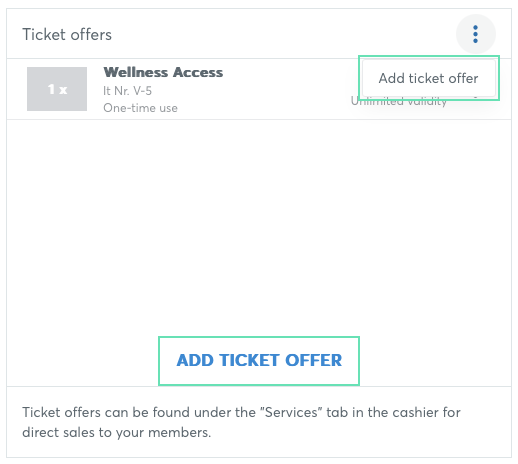This screenshot has width=518, height=464.
Task: Open the Wellness Access ticket offer
Action: point(163,72)
